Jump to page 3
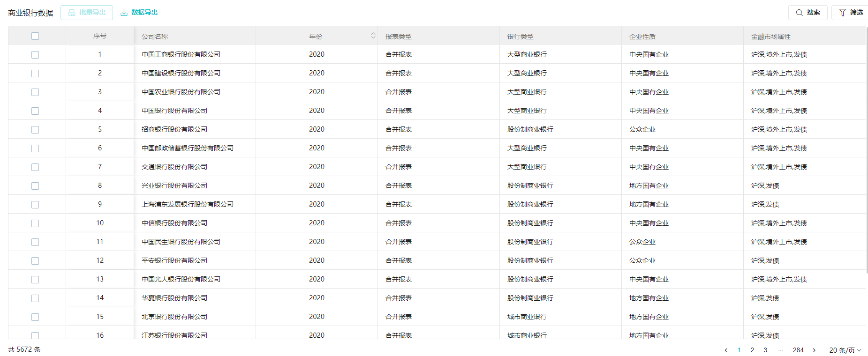 [x=765, y=350]
